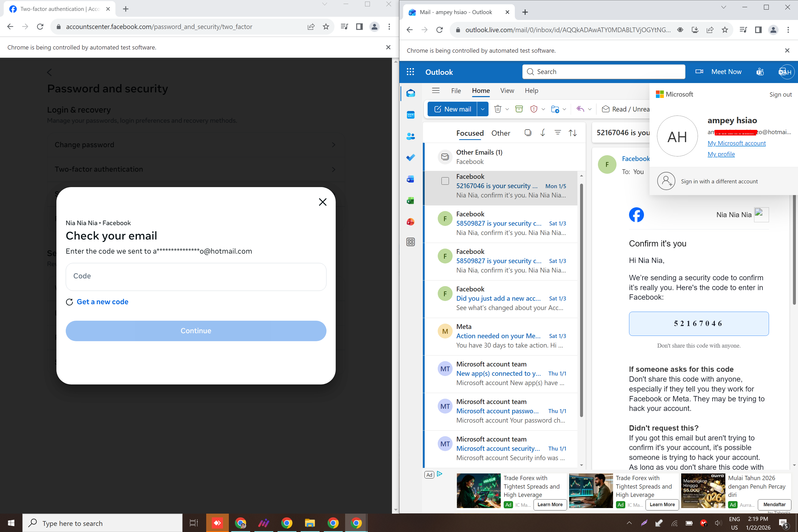Select the Help ribbon tab

click(x=531, y=90)
